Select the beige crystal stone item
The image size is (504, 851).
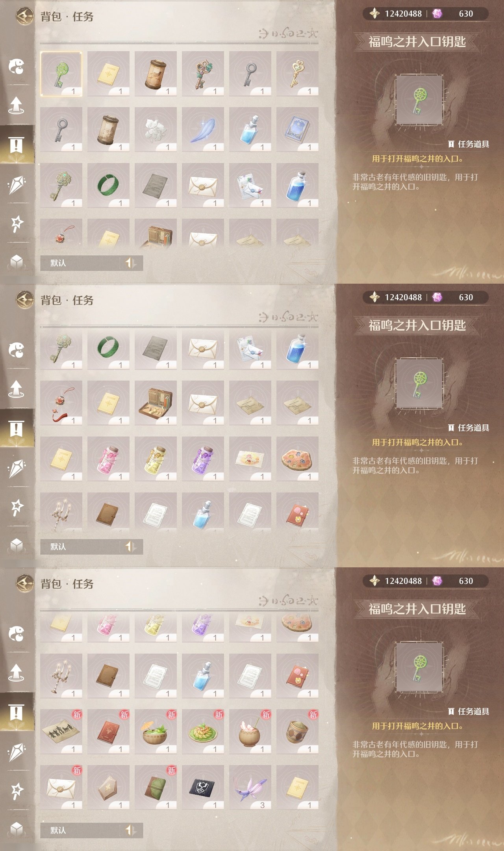tap(108, 788)
